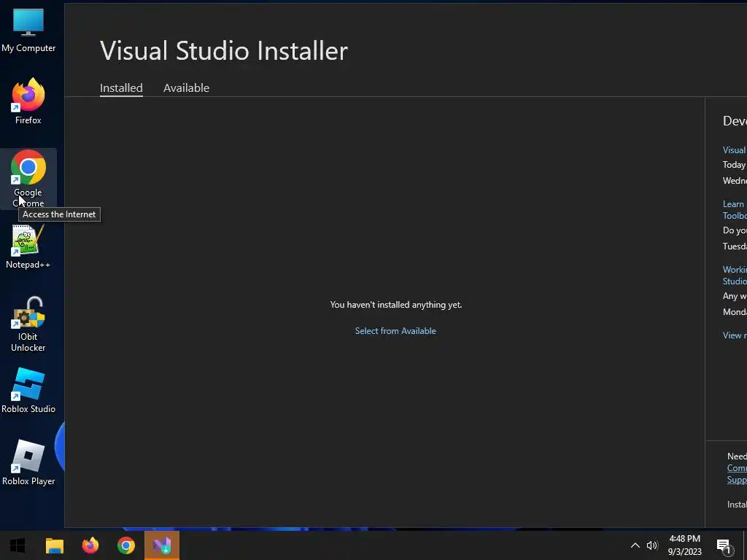
Task: Open the notification center icon
Action: [x=724, y=545]
